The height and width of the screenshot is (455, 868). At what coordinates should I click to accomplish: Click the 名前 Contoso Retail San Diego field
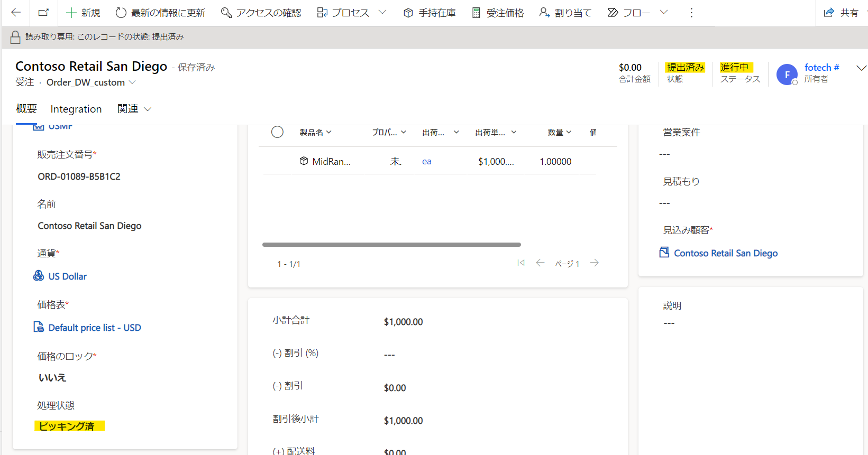(89, 226)
